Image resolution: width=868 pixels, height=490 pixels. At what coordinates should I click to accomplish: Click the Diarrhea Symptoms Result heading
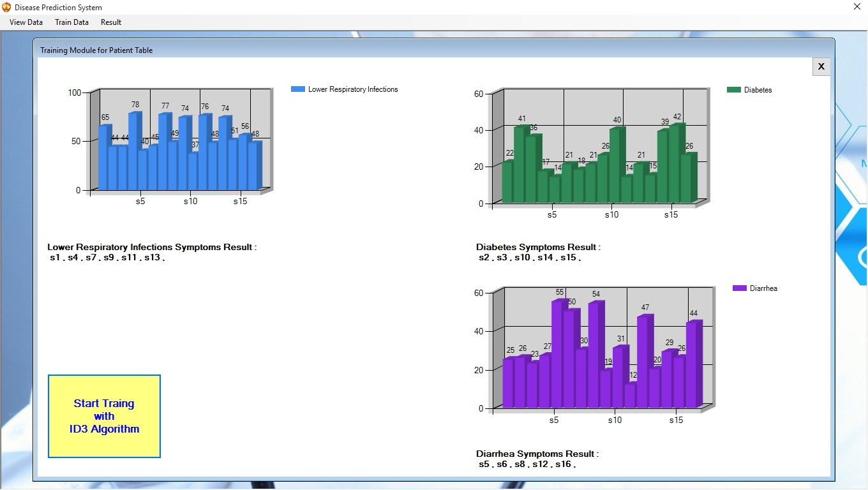coord(537,454)
